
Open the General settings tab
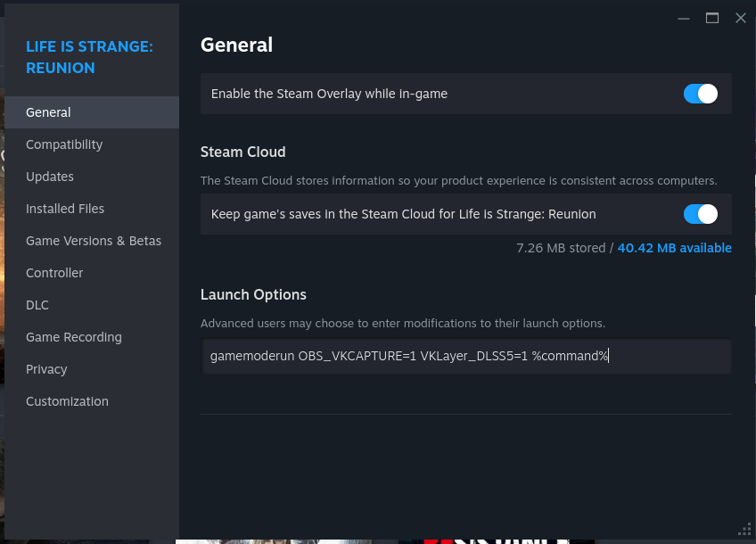click(92, 112)
